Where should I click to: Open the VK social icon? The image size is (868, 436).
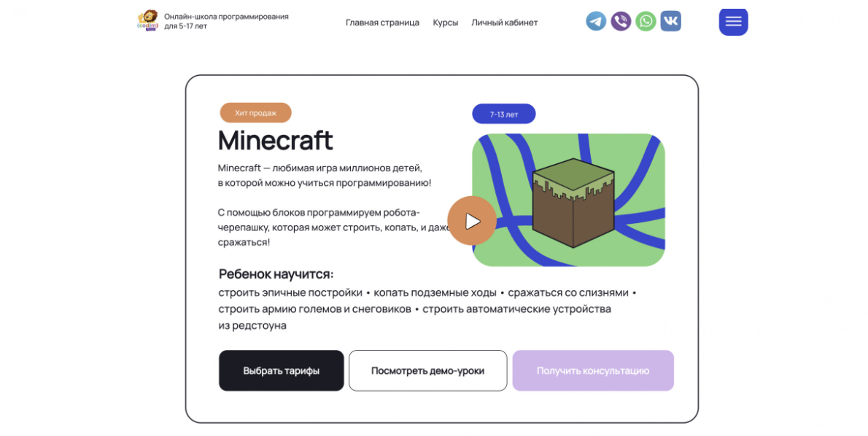[670, 22]
